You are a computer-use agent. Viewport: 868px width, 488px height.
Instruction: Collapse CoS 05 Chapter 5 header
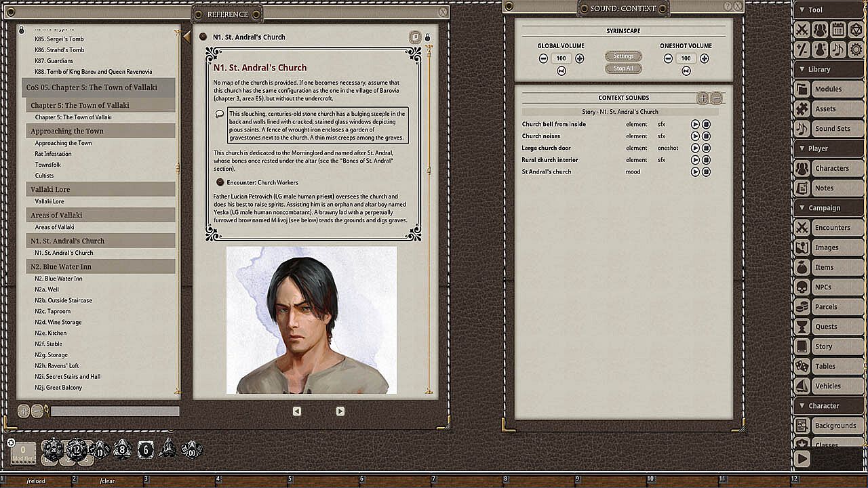pyautogui.click(x=98, y=87)
